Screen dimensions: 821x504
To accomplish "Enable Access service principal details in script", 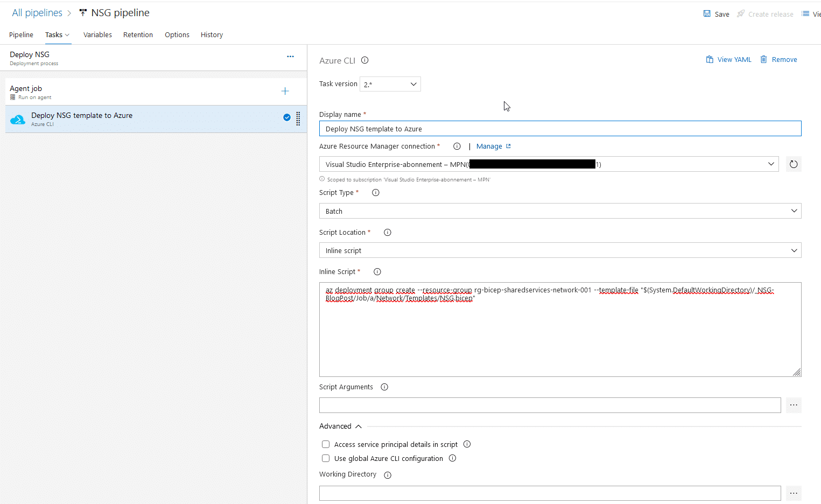I will pos(326,444).
